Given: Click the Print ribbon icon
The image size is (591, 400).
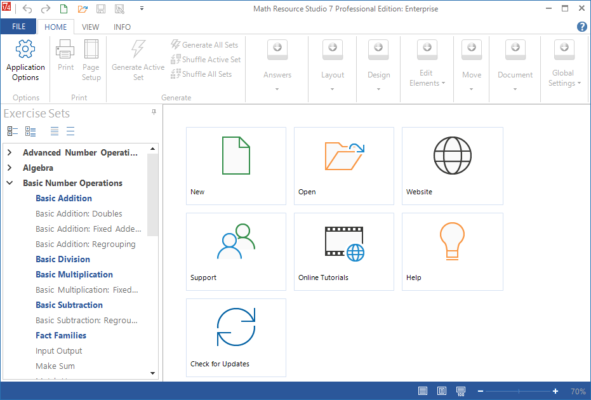Looking at the screenshot, I should (x=65, y=49).
